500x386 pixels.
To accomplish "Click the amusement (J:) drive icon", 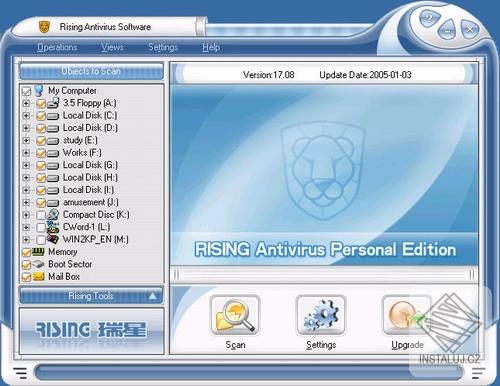I will point(53,203).
